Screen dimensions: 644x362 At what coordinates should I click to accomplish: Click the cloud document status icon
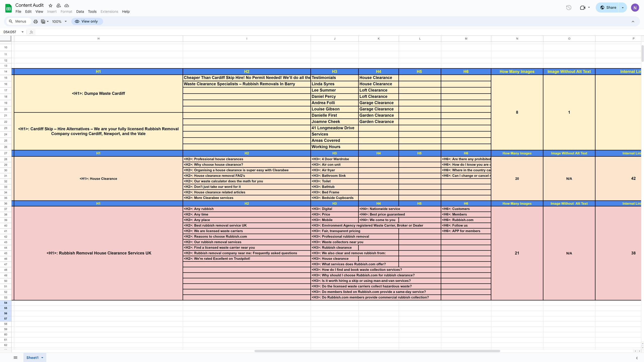(67, 6)
